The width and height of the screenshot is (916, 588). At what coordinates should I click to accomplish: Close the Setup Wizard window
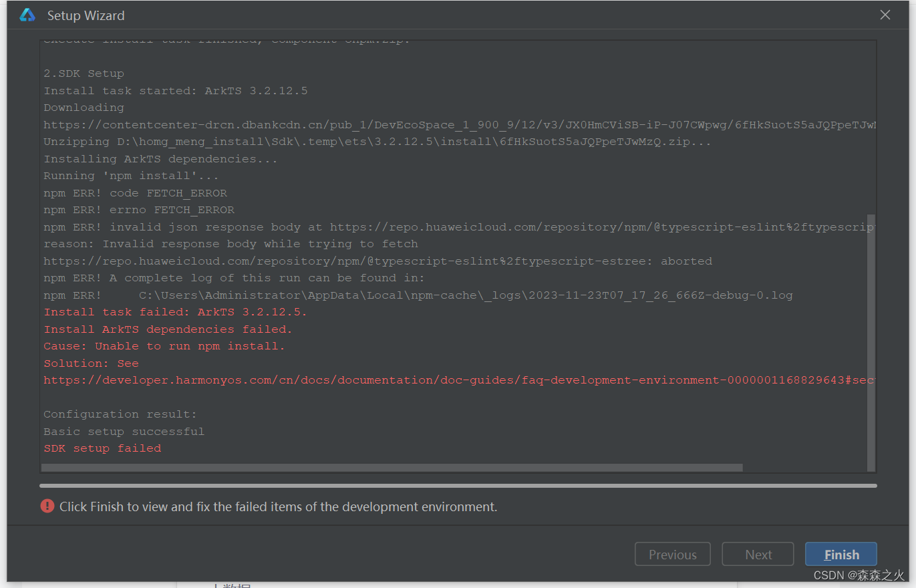click(885, 15)
